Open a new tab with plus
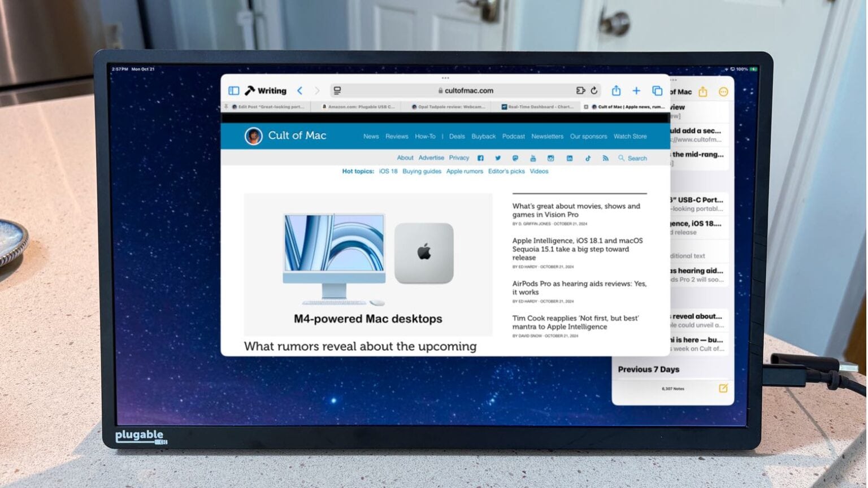The width and height of the screenshot is (868, 488). coord(636,91)
